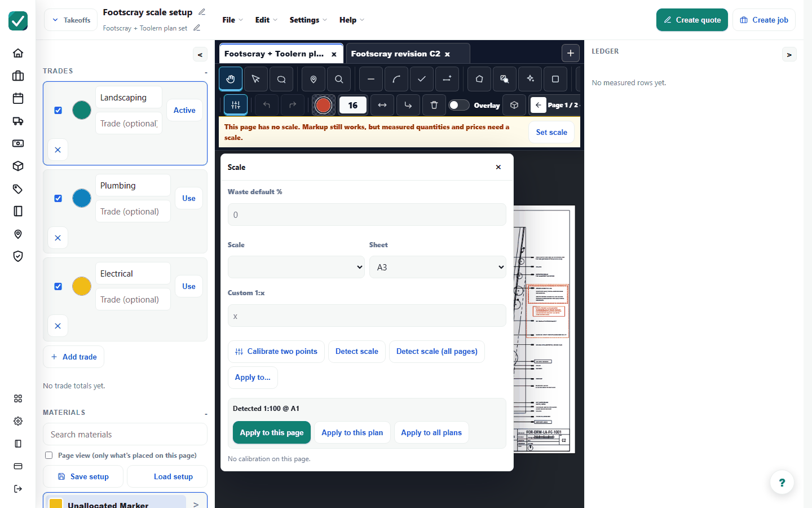Open the gear settings sidebar icon
This screenshot has width=812, height=508.
(18, 421)
